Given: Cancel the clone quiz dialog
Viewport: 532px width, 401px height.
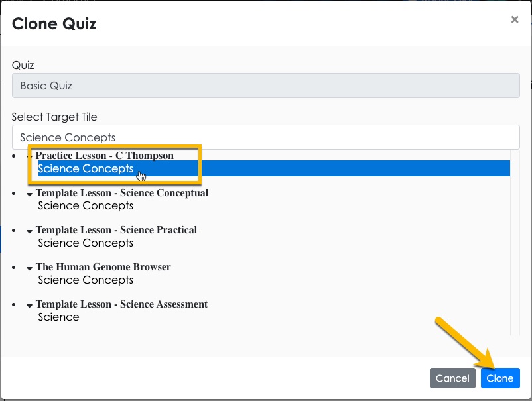Looking at the screenshot, I should click(452, 378).
